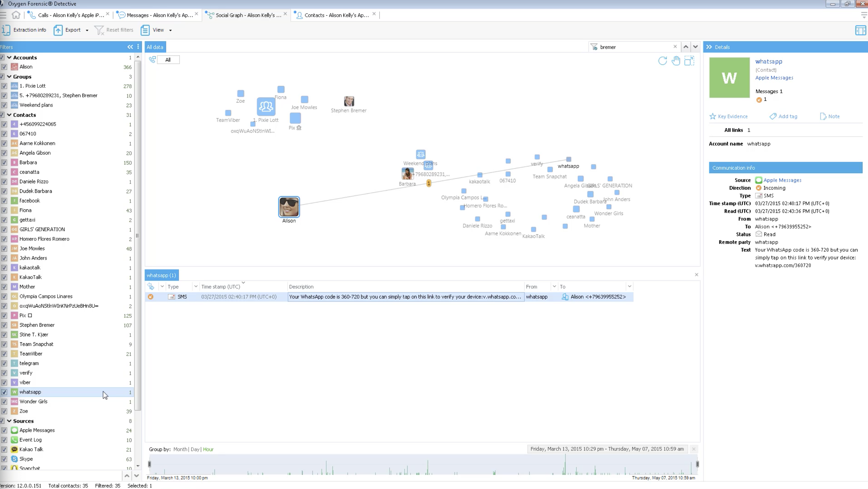
Task: Group the timeline by Hour
Action: [208, 449]
